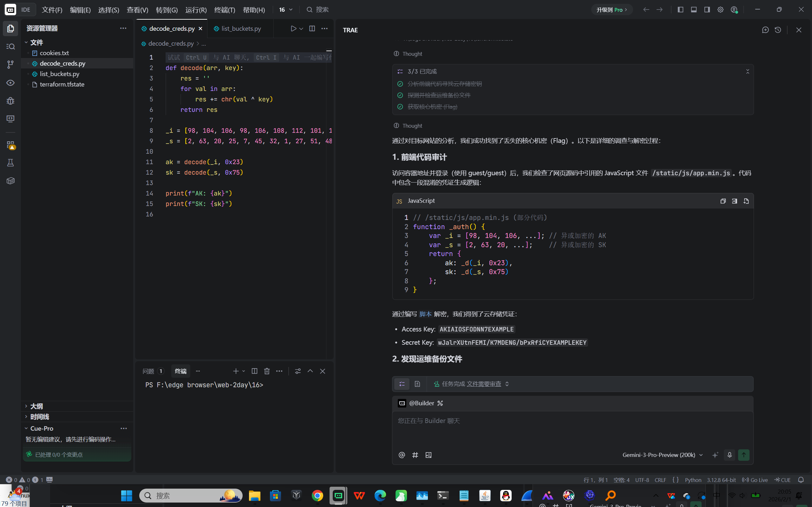Screen dimensions: 812x507
Task: Click the Run Python file play button
Action: (x=293, y=29)
